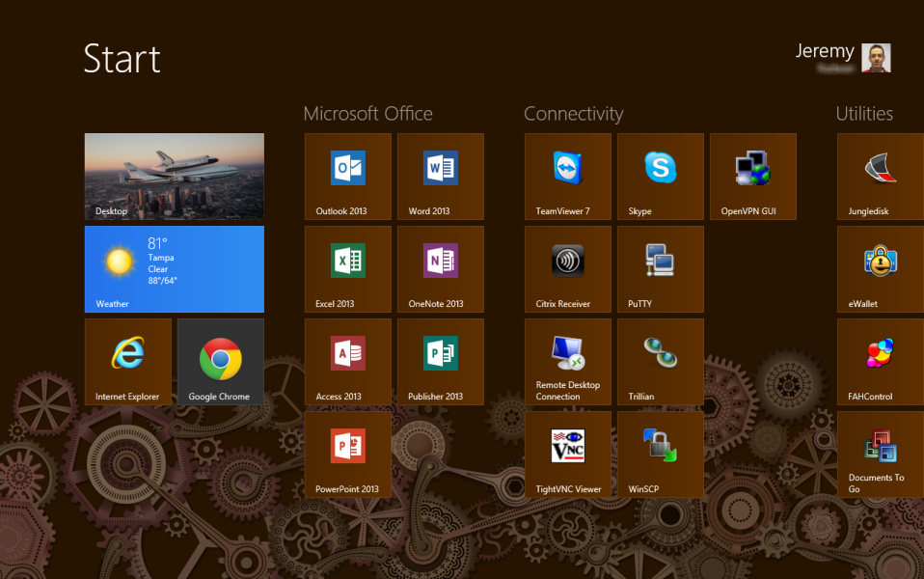Launch Jungledisk

pyautogui.click(x=881, y=177)
